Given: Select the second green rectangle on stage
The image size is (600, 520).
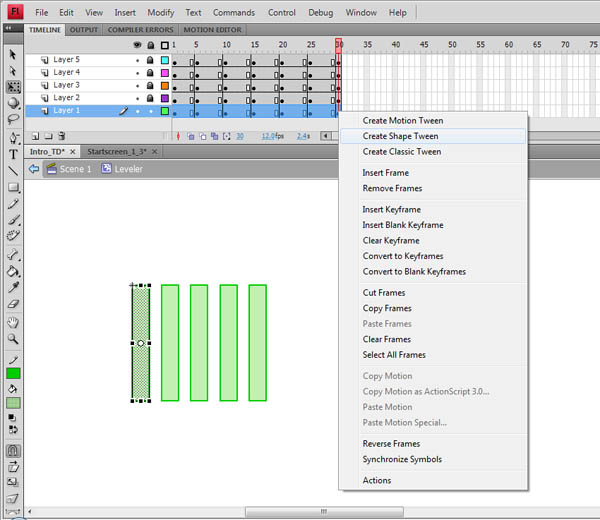Looking at the screenshot, I should click(x=170, y=343).
